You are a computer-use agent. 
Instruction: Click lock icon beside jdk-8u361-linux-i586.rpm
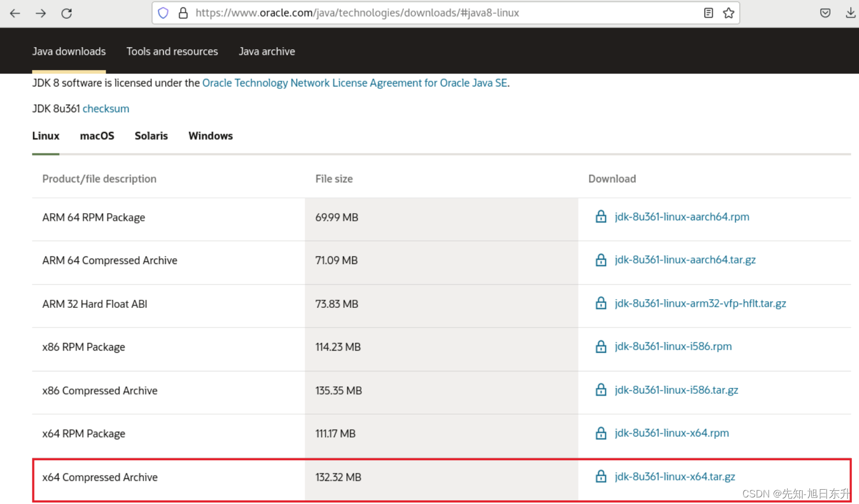point(601,346)
